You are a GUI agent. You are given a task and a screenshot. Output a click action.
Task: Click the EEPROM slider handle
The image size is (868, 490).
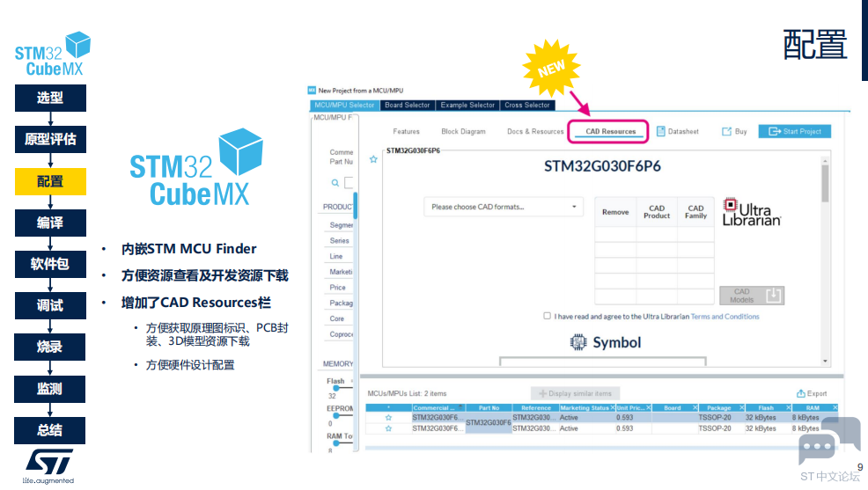[x=336, y=415]
